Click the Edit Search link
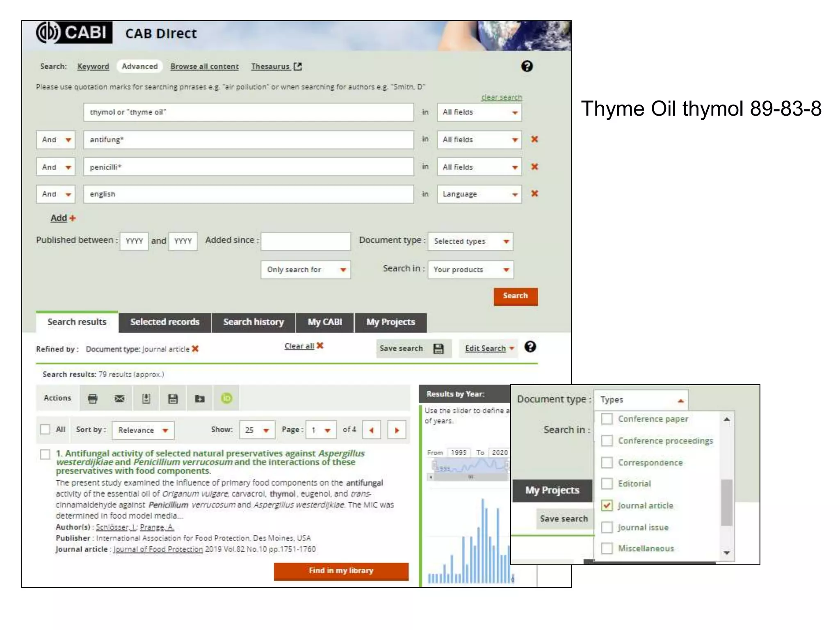840x630 pixels. (485, 348)
